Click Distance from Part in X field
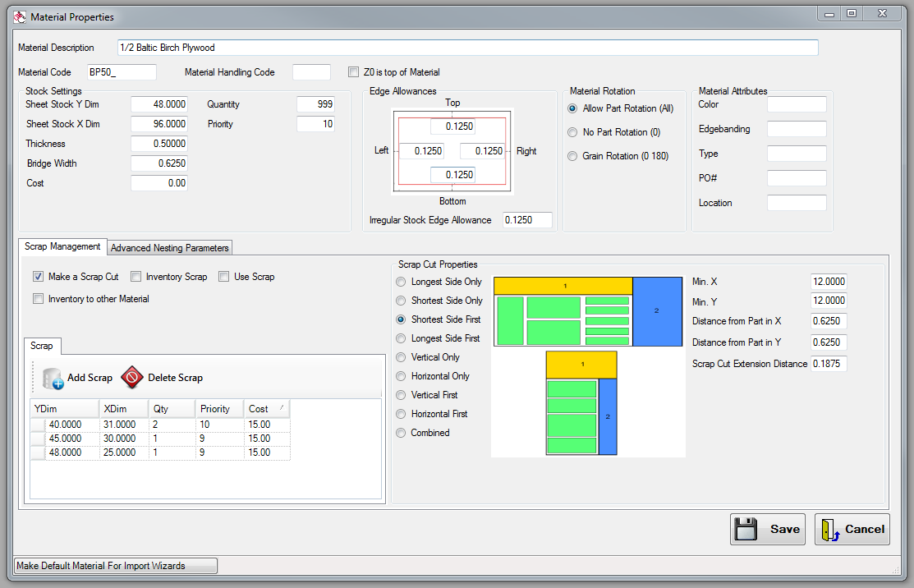The width and height of the screenshot is (914, 588). click(829, 321)
